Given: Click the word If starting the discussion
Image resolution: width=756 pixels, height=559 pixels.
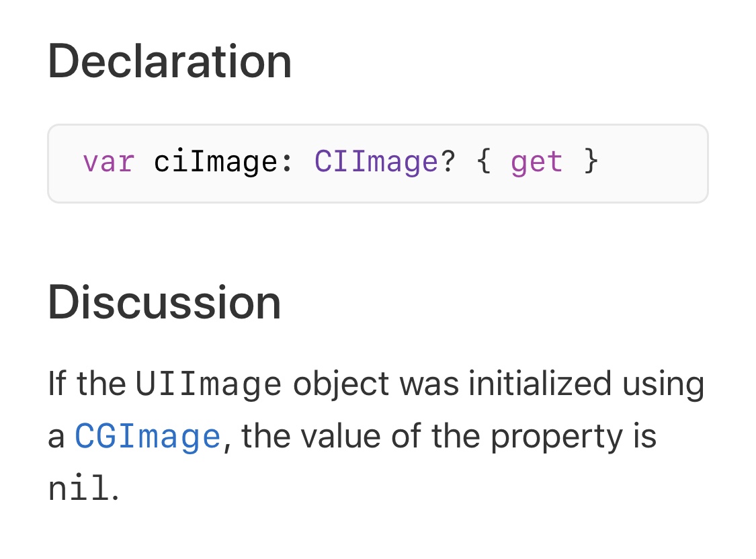Looking at the screenshot, I should coord(56,384).
